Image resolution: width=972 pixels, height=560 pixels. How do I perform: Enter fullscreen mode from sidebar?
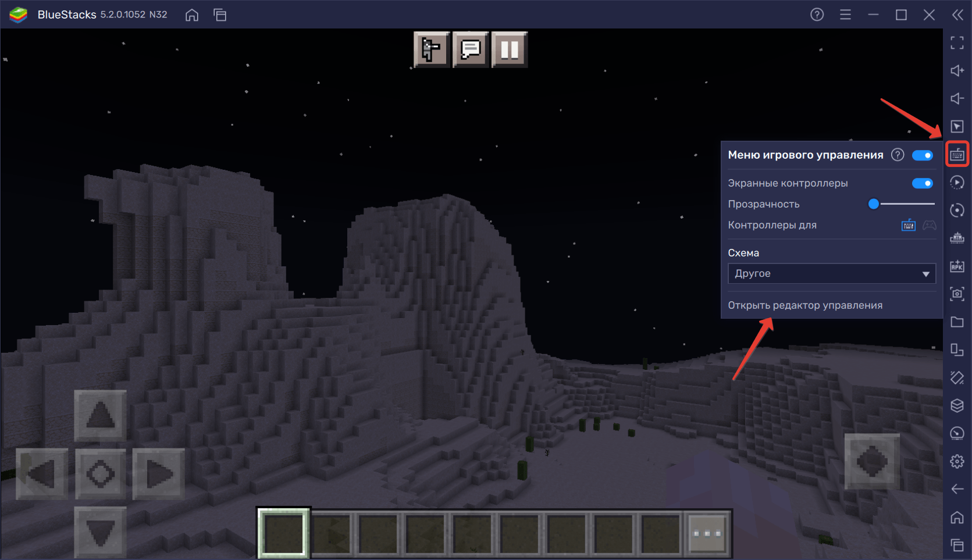click(957, 42)
